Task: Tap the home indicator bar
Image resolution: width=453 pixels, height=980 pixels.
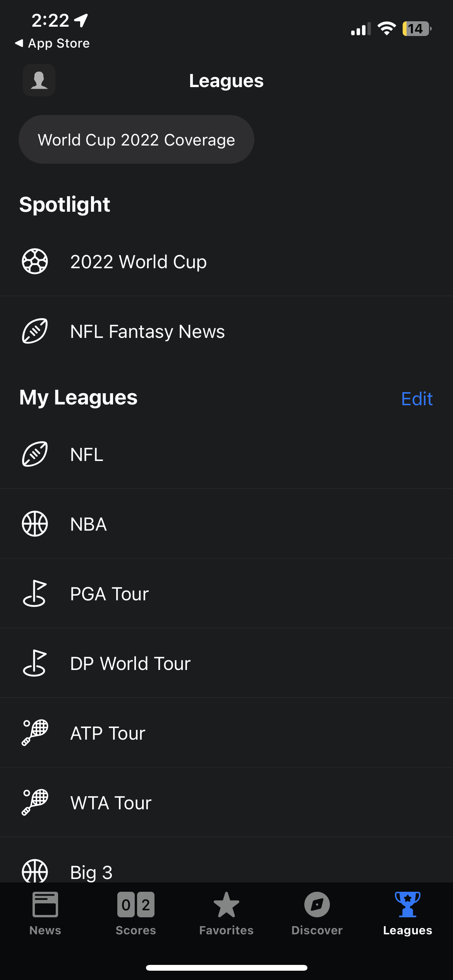Action: [x=226, y=968]
